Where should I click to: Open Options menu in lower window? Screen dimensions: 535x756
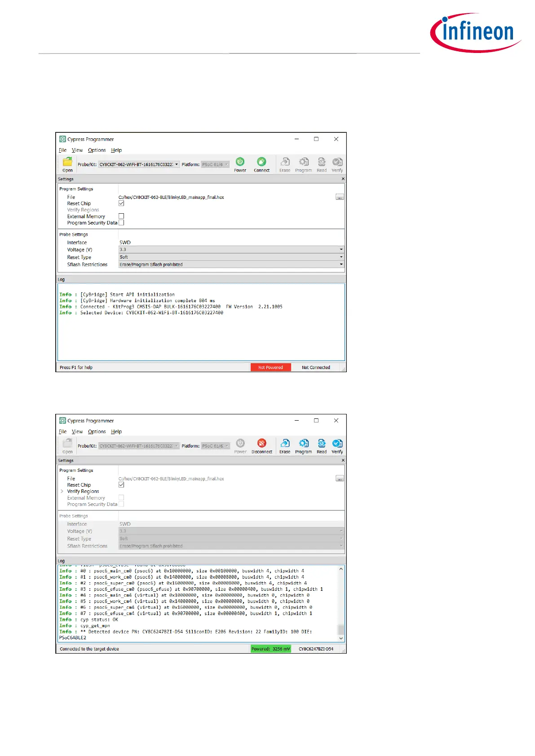97,431
